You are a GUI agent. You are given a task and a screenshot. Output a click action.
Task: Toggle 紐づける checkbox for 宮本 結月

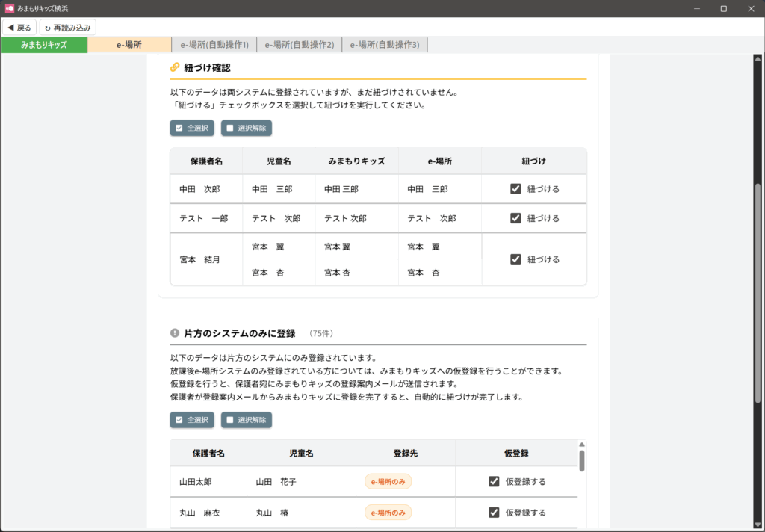(x=515, y=259)
